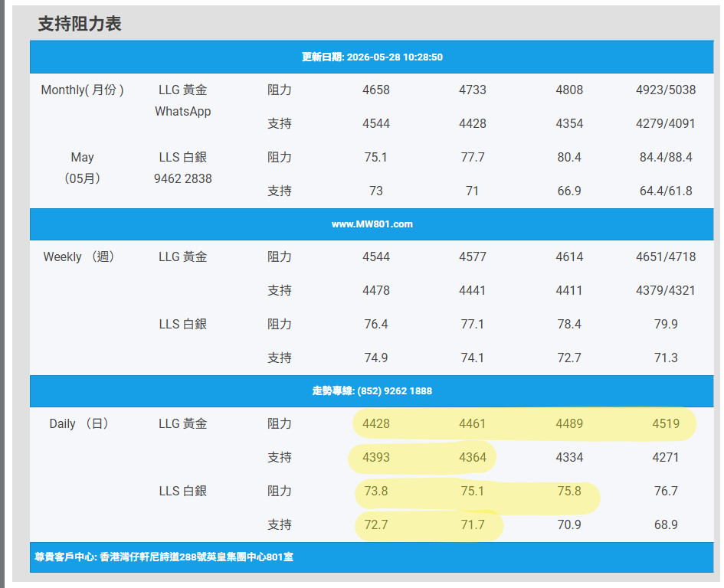Select the Daily (日) row label
Screen dimensions: 724x588
click(79, 423)
